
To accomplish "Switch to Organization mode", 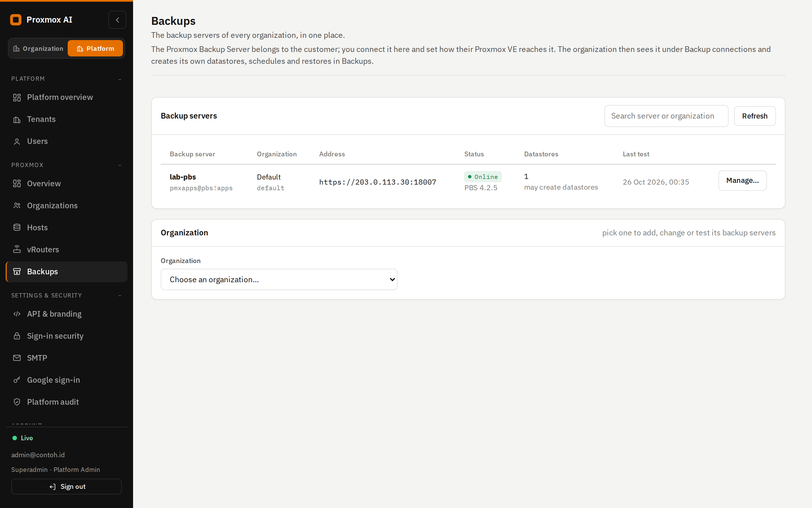I will [x=38, y=48].
